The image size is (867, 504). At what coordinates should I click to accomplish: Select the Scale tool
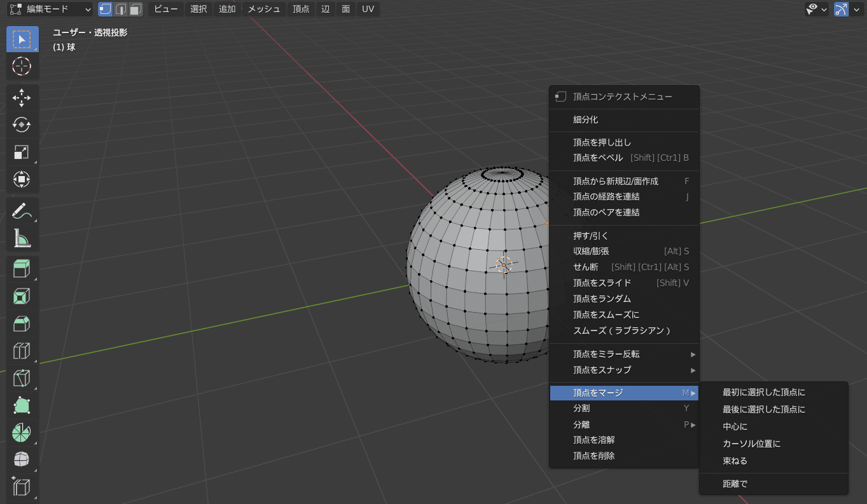pos(22,153)
